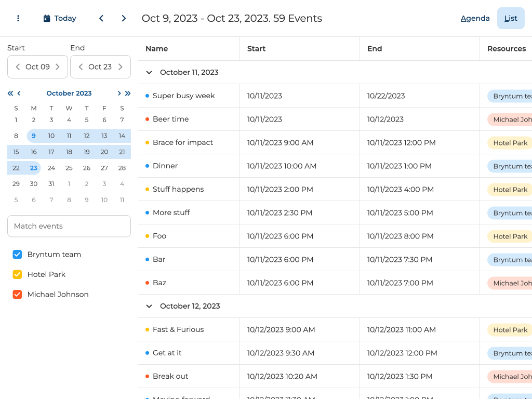Go to next month in mini calendar
532x399 pixels.
pos(119,94)
